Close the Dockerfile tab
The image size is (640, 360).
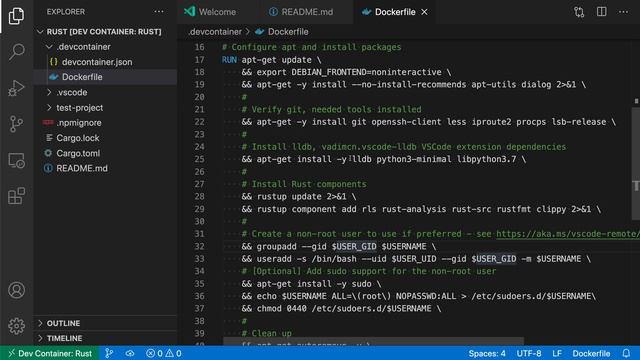tap(424, 12)
